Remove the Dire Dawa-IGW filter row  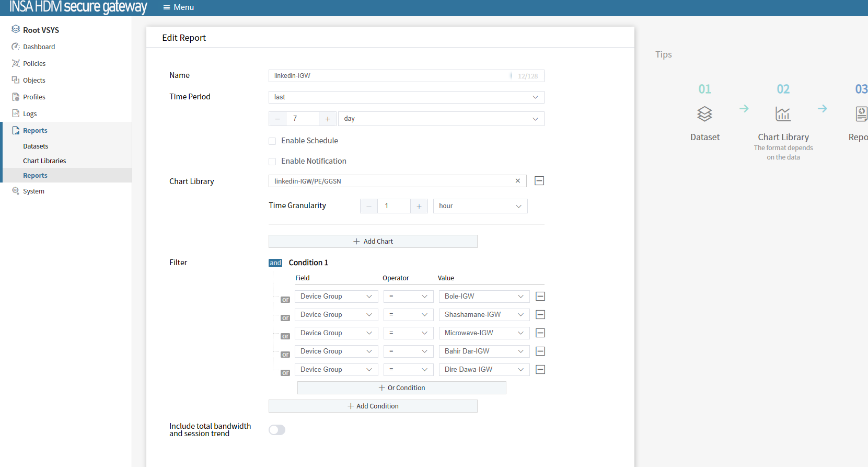tap(540, 370)
